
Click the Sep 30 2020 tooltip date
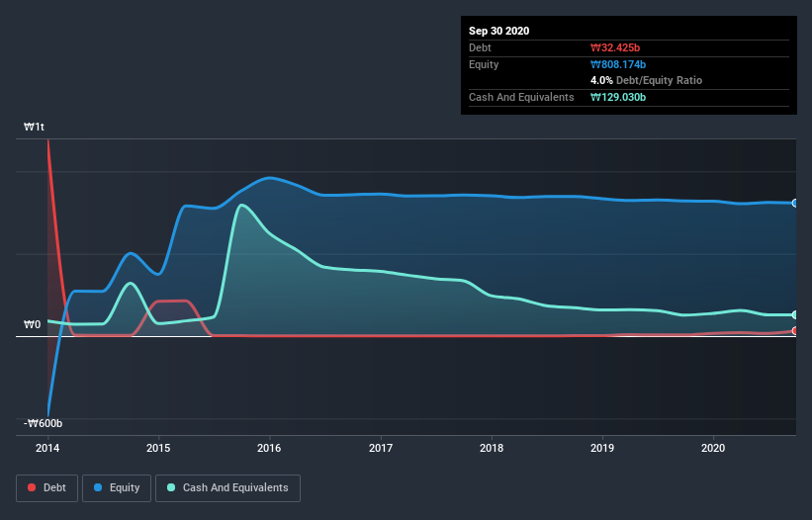coord(499,31)
